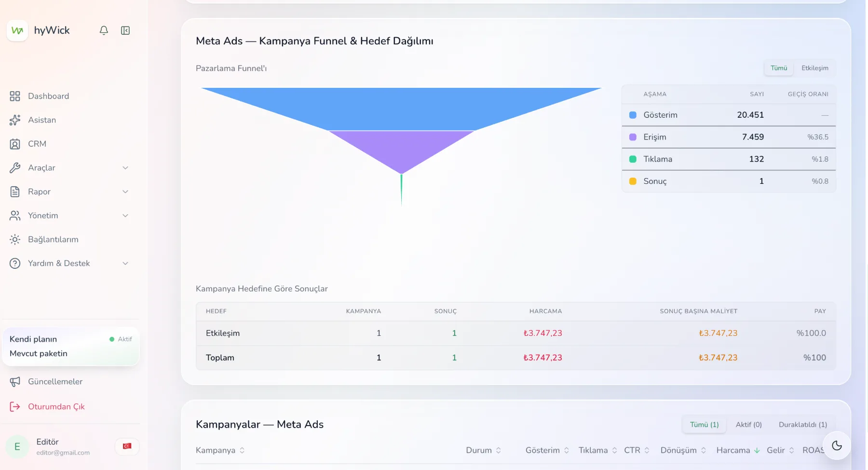Sort table by Dönüşüm column
This screenshot has height=470, width=868.
click(683, 450)
